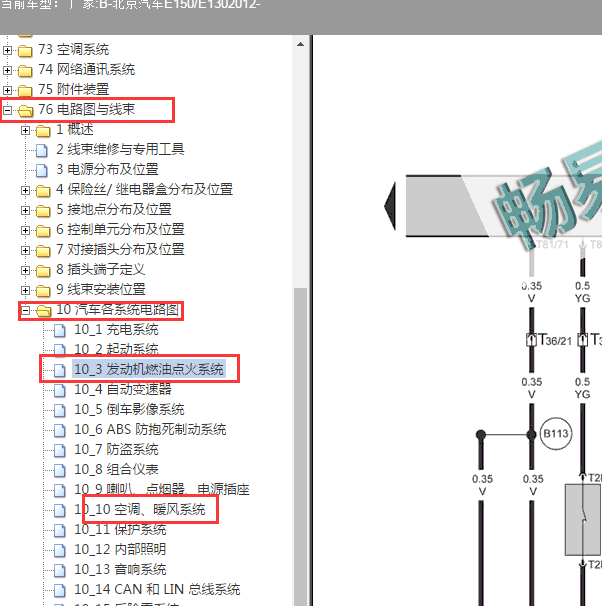This screenshot has height=606, width=602.
Task: Select 10_3 发动机燃油点火系统 entry
Action: click(x=149, y=369)
